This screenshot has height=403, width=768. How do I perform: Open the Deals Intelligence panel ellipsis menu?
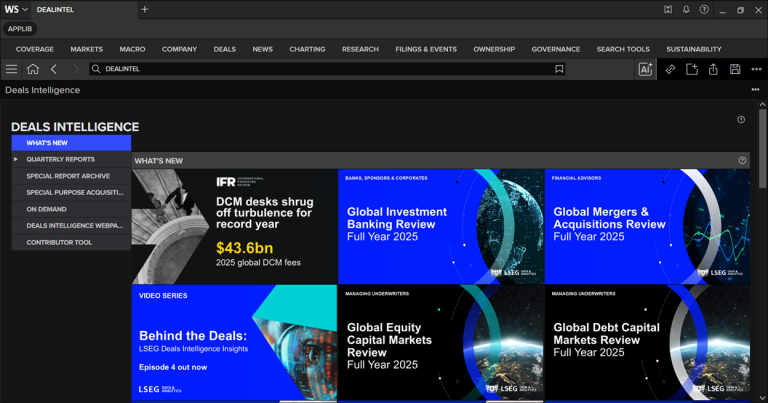pos(755,90)
